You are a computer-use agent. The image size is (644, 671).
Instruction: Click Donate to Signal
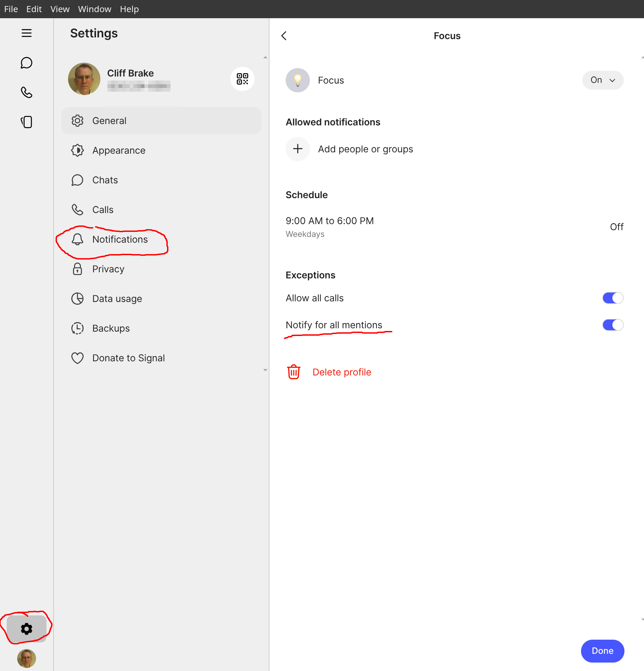point(128,358)
